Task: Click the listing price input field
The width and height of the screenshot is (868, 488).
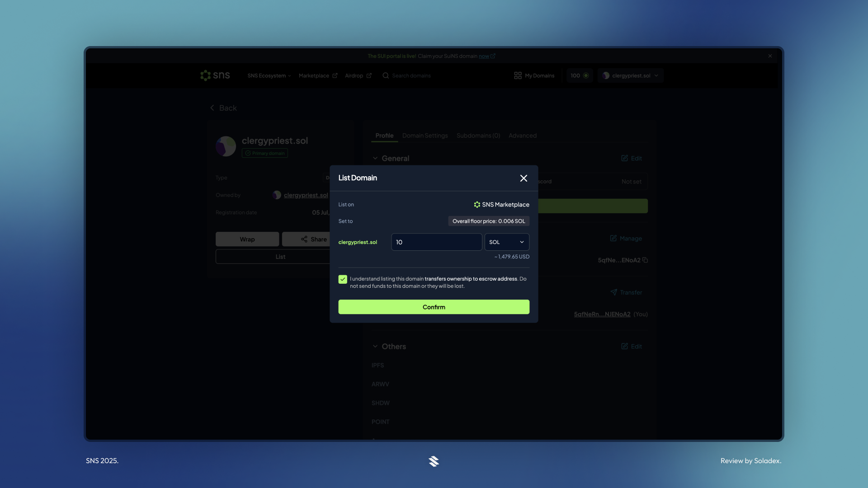Action: click(437, 242)
